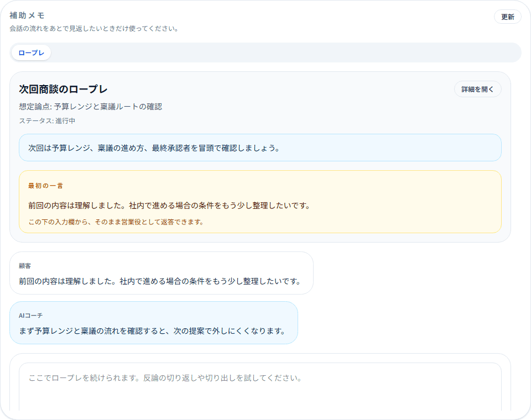Click the 次回商談のロープレ title
531x420 pixels.
click(63, 90)
